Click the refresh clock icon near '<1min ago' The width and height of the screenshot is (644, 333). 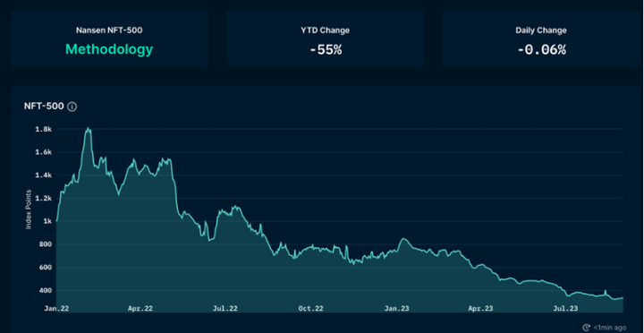587,328
